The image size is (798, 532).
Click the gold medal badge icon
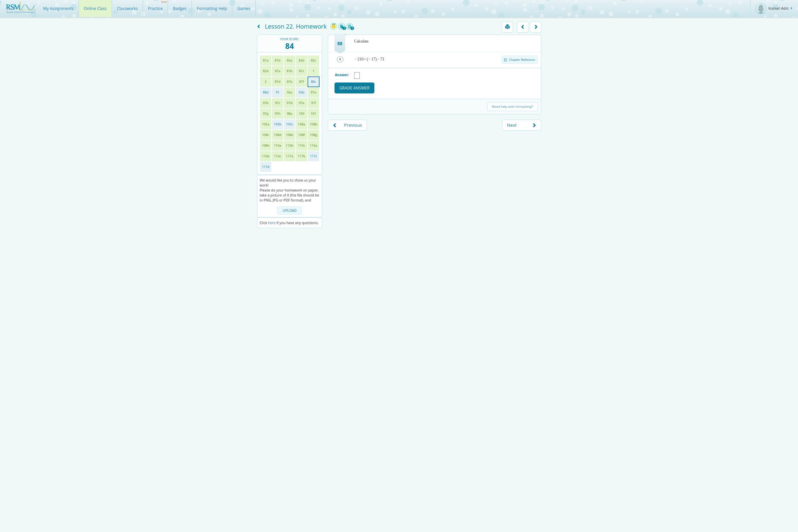click(333, 27)
